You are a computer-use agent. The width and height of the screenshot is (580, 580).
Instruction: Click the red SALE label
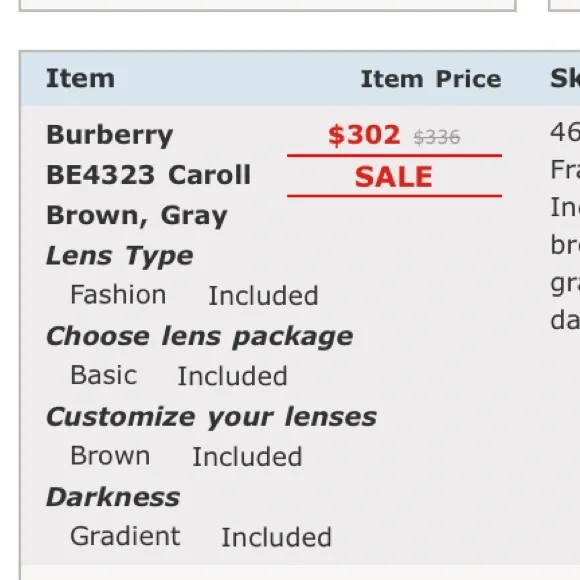(394, 177)
